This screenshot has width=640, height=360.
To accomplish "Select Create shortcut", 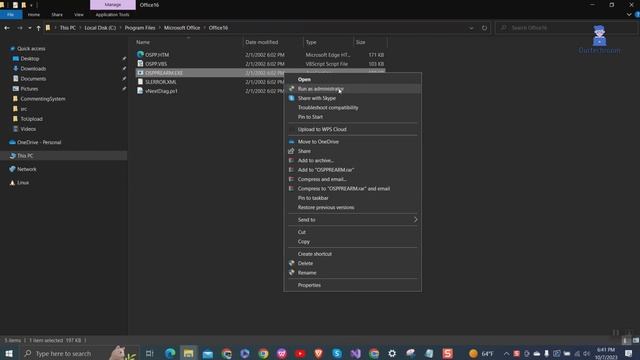I will coord(352,254).
